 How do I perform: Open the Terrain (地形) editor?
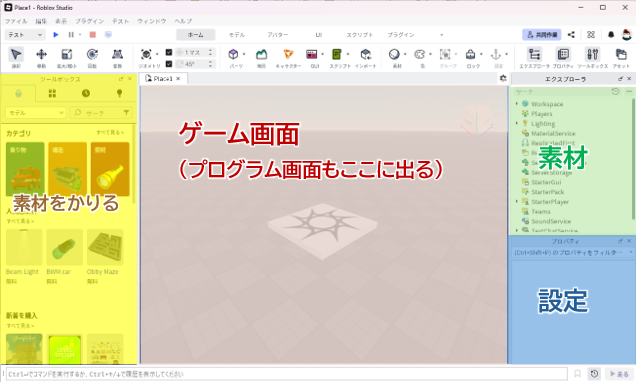261,54
